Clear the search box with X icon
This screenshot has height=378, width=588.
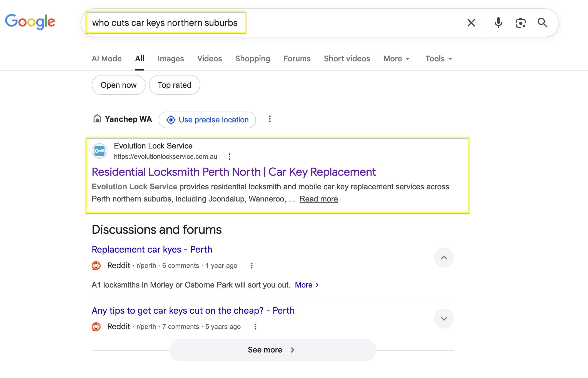471,23
